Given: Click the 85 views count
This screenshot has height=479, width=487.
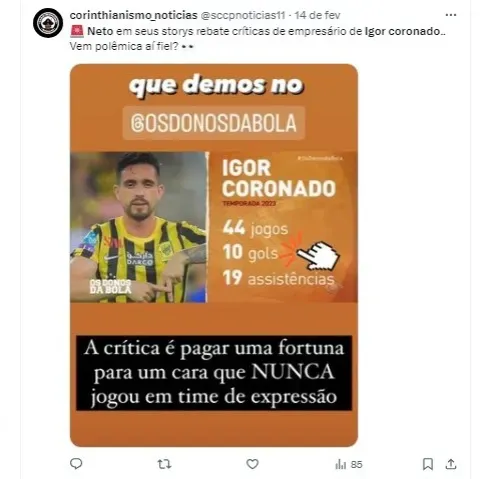Looking at the screenshot, I should click(x=356, y=464).
